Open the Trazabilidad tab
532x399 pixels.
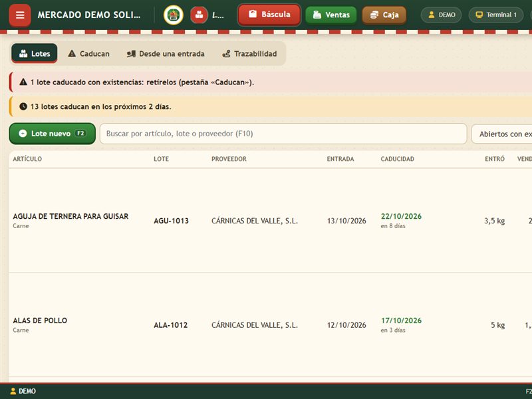tap(249, 54)
